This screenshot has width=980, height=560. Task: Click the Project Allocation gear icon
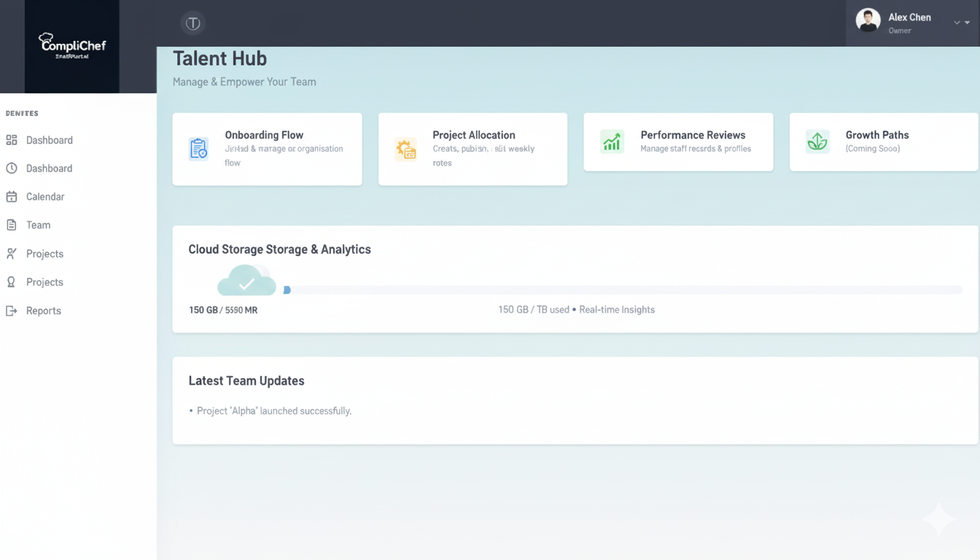(x=405, y=148)
